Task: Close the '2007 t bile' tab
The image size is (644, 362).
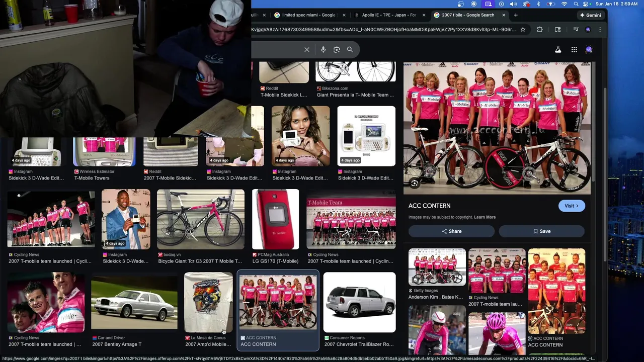Action: click(x=504, y=15)
